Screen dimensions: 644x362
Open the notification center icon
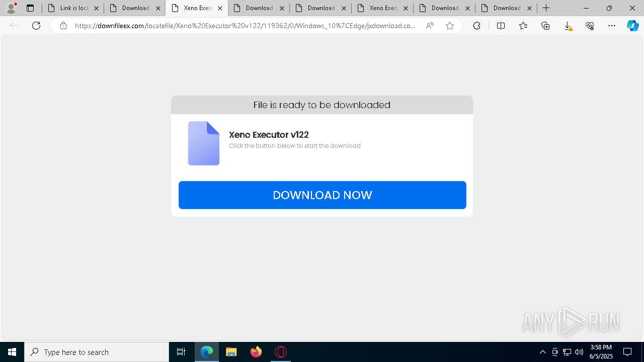pos(627,352)
